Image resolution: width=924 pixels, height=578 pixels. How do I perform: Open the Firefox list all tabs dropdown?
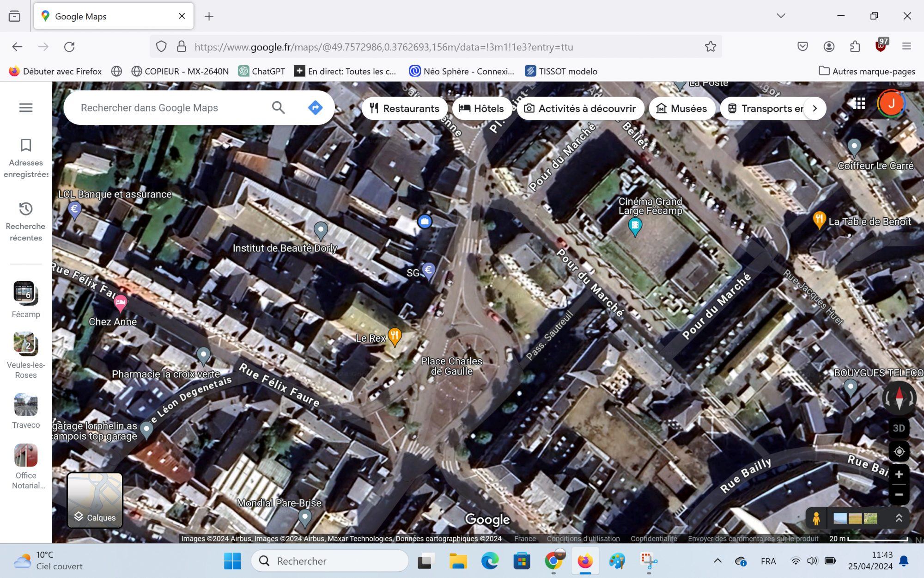[781, 16]
